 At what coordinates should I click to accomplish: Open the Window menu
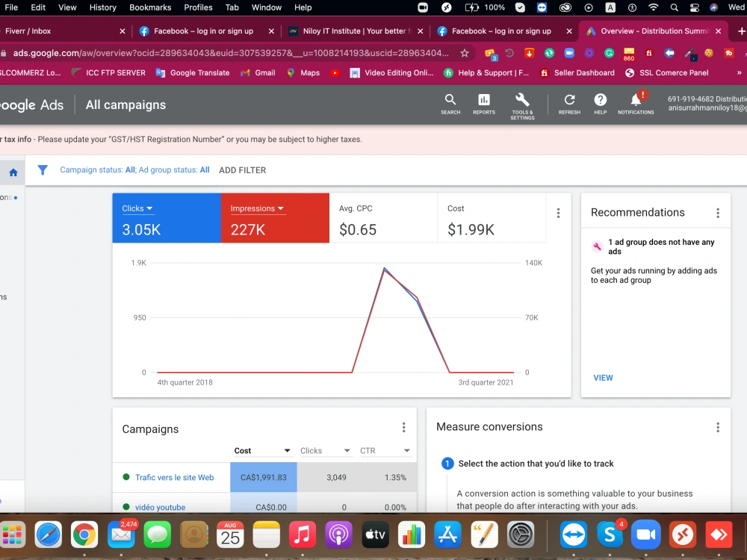click(267, 7)
